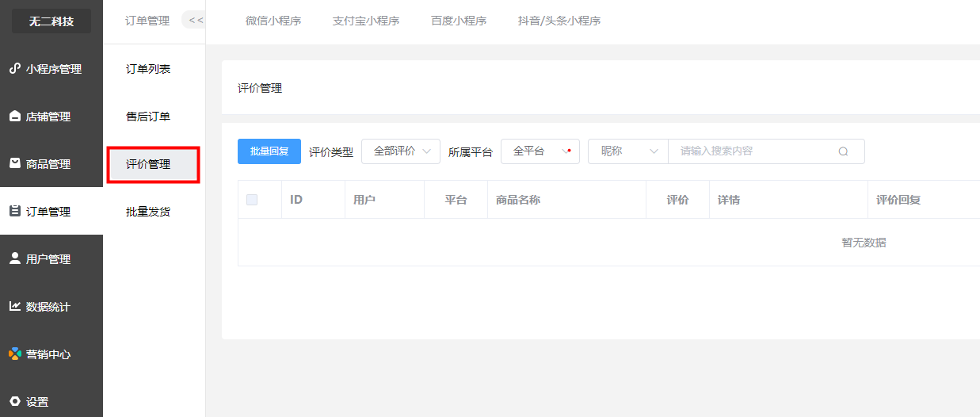980x417 pixels.
Task: Switch to 抖音/头条小程序 tab
Action: [559, 21]
